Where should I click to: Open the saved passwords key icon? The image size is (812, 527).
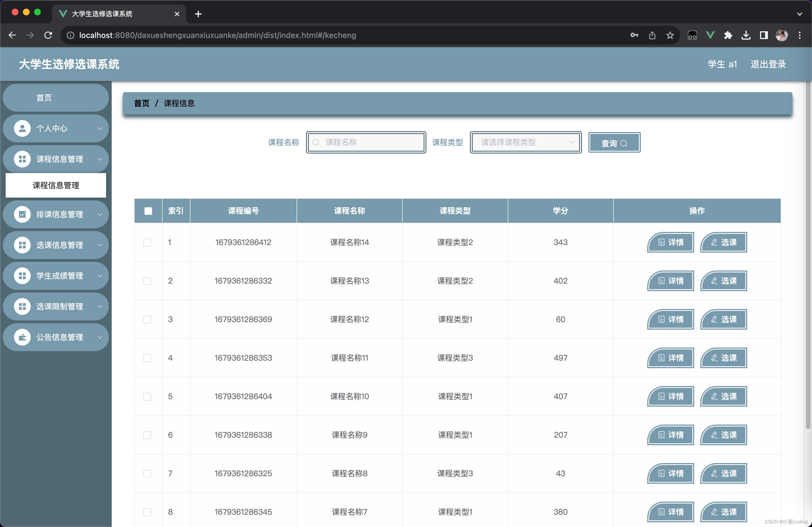click(634, 35)
